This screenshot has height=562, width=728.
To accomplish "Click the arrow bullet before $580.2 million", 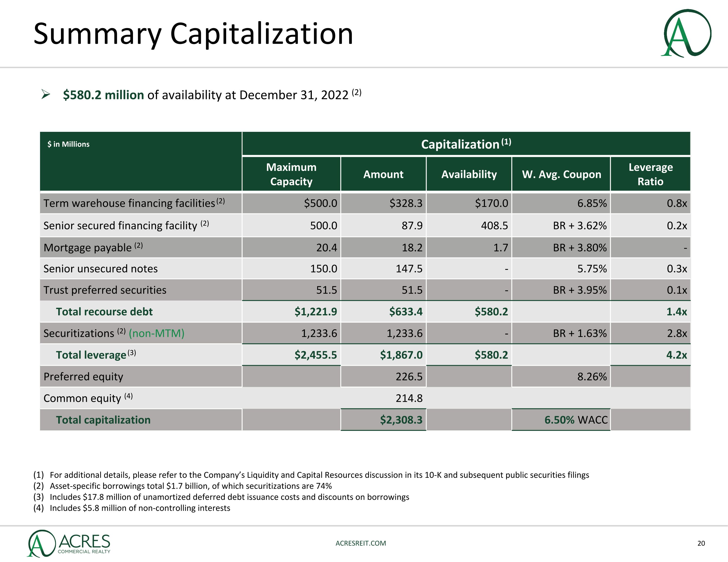I will pos(46,95).
